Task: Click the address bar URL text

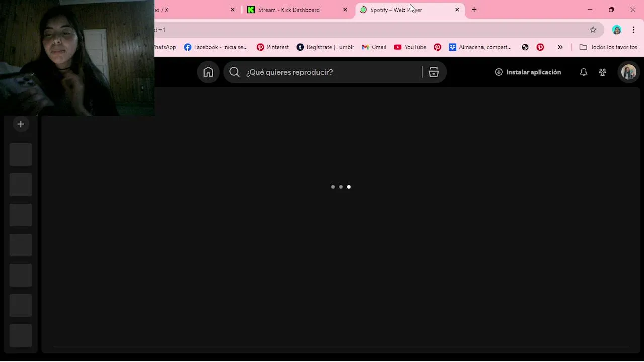Action: coord(160,30)
